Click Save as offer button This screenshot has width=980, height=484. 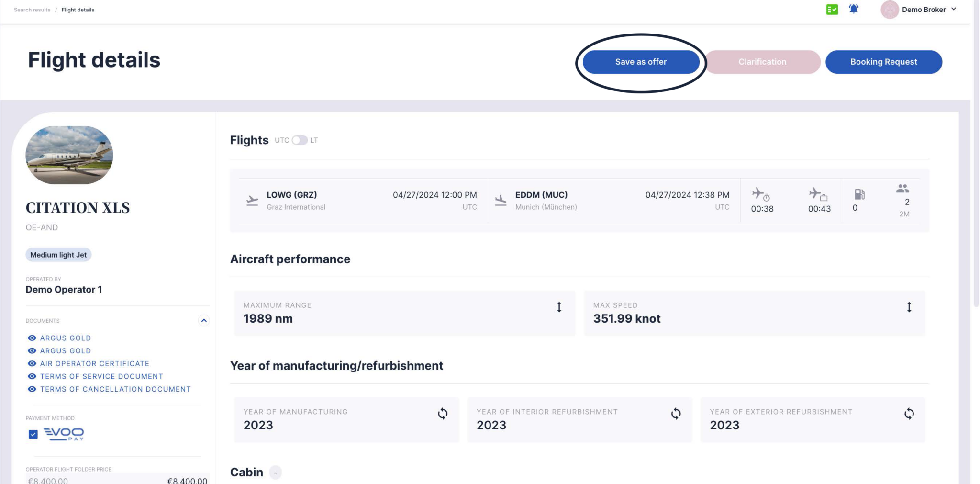point(641,62)
